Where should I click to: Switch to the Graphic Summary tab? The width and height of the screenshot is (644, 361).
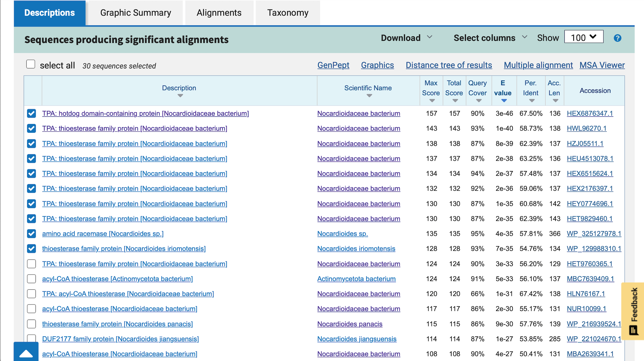136,13
